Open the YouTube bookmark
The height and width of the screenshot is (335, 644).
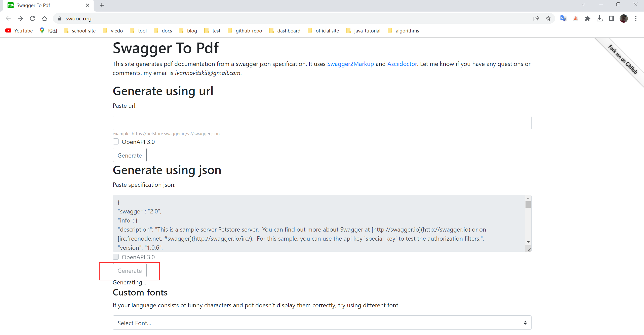(19, 31)
